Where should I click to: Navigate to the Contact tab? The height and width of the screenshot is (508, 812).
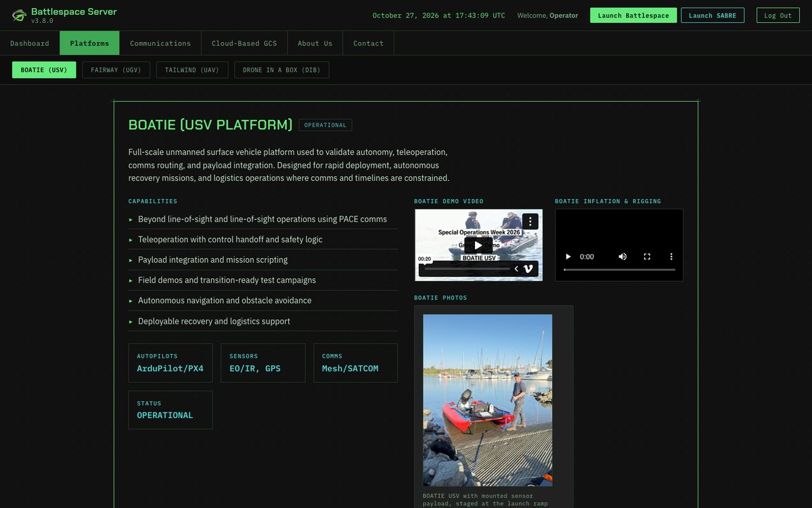point(368,43)
